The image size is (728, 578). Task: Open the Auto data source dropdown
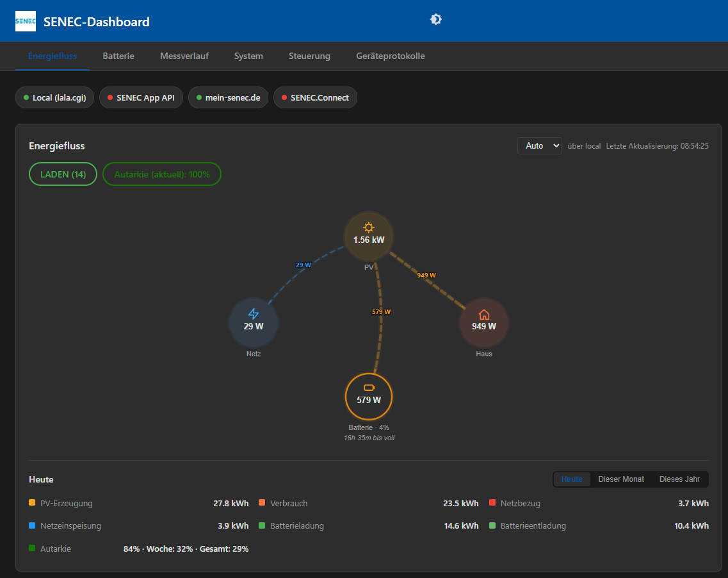click(x=540, y=146)
